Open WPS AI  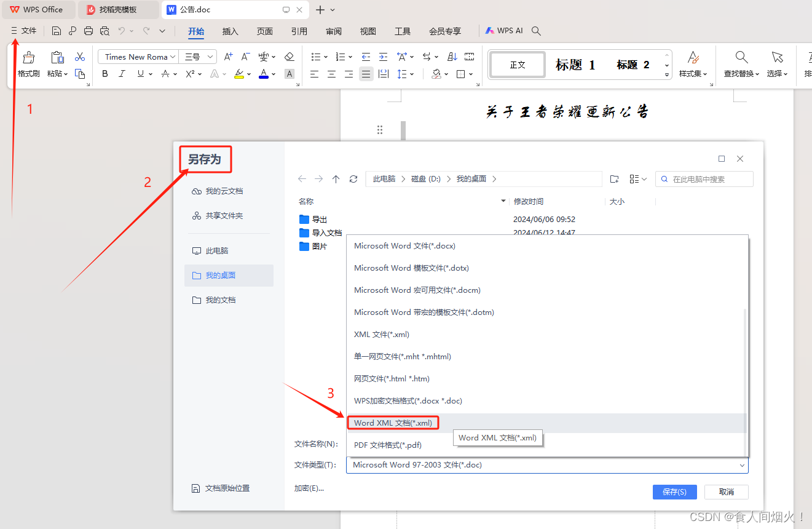click(504, 31)
